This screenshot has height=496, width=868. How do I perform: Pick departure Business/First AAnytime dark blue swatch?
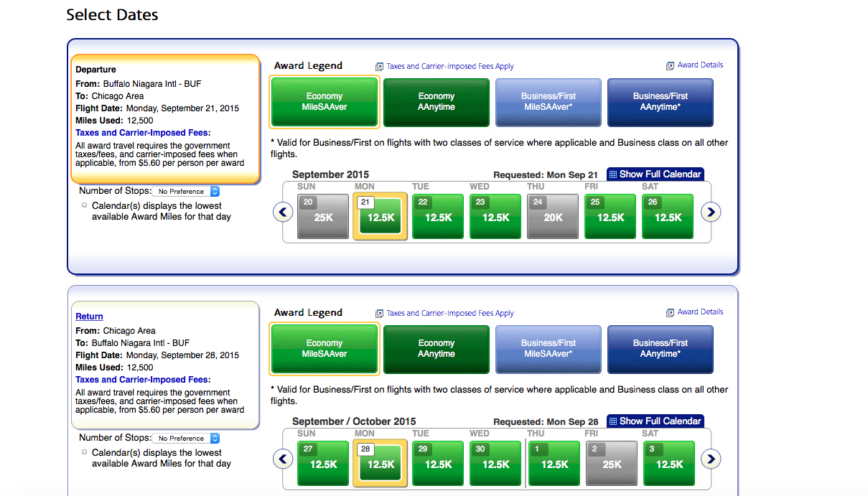(661, 102)
